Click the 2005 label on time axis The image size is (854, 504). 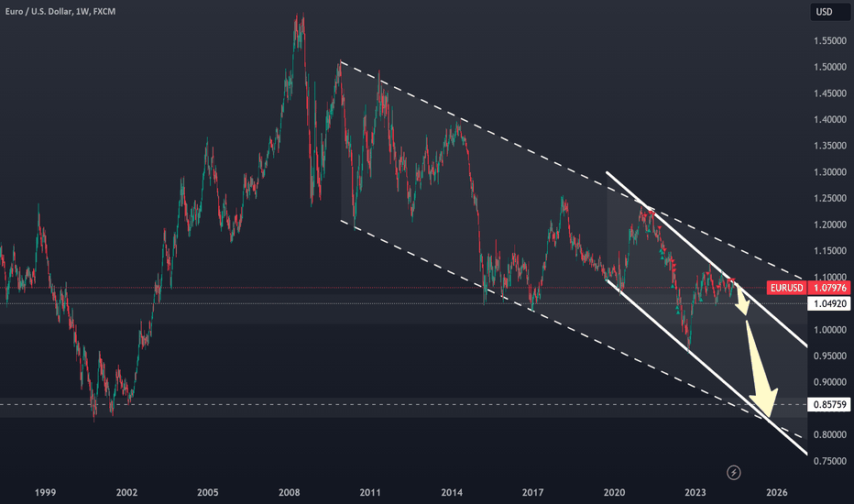(207, 493)
